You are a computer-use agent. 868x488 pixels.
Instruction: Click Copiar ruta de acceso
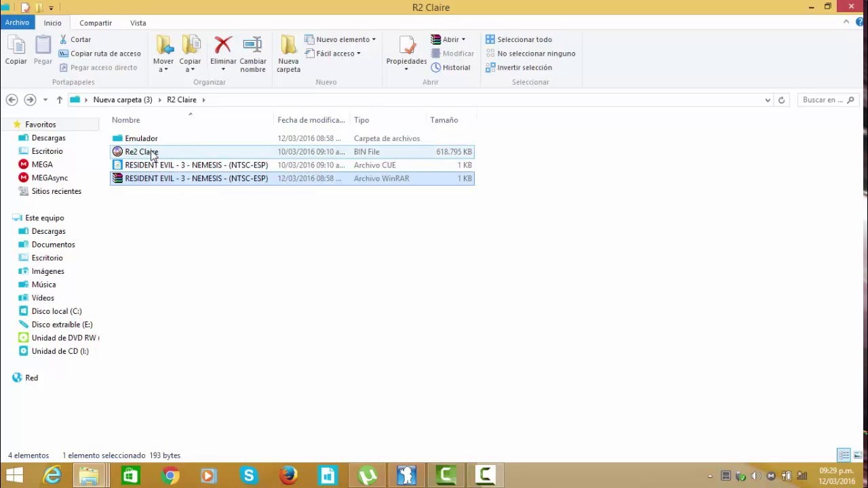(100, 54)
